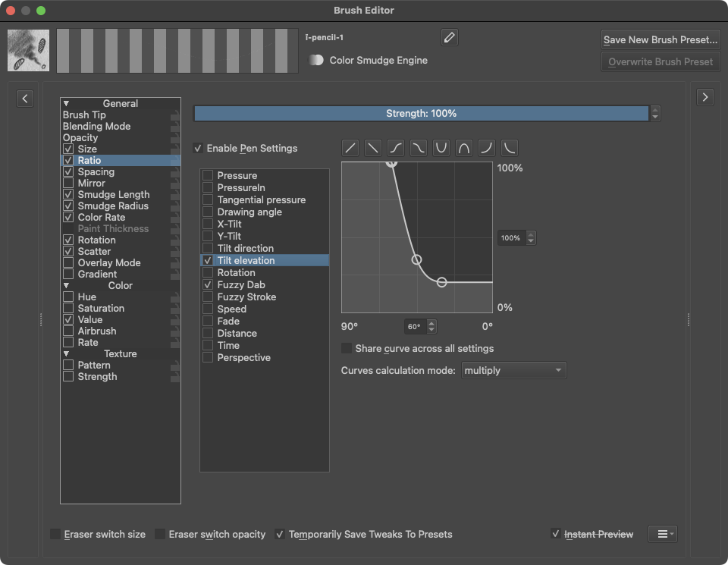
Task: Choose the U-shaped curve preset icon
Action: pos(441,148)
